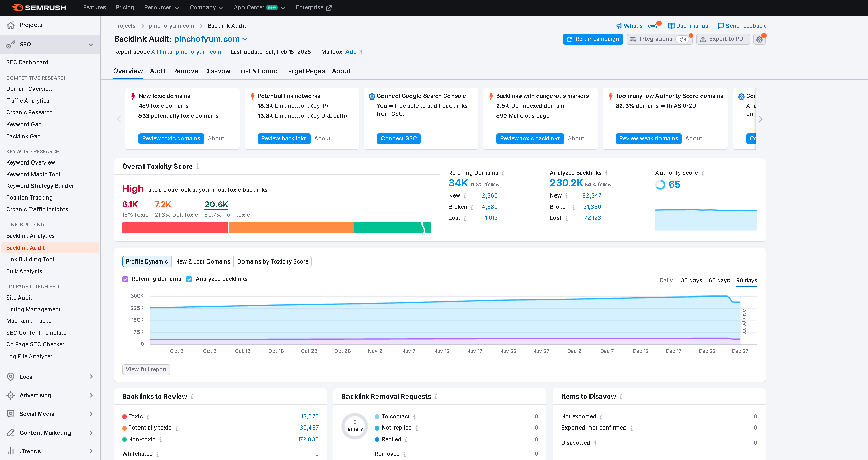Click the Connect GSC button

click(398, 139)
